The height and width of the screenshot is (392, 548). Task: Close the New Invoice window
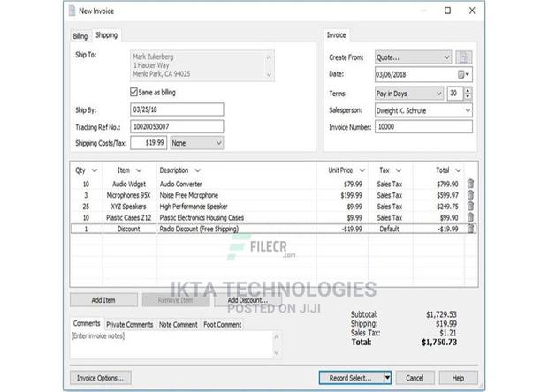(x=472, y=11)
